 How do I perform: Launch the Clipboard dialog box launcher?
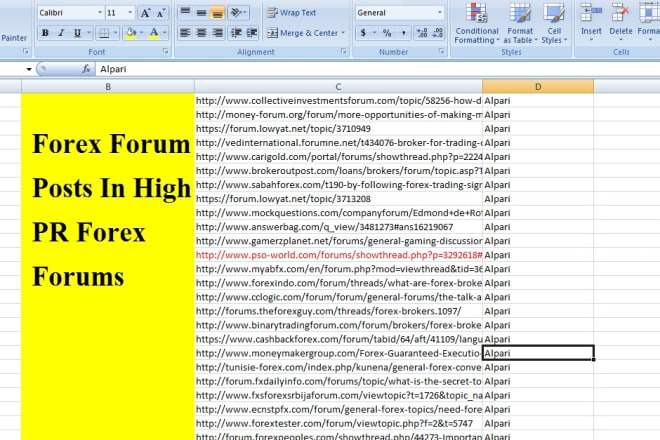pyautogui.click(x=26, y=51)
